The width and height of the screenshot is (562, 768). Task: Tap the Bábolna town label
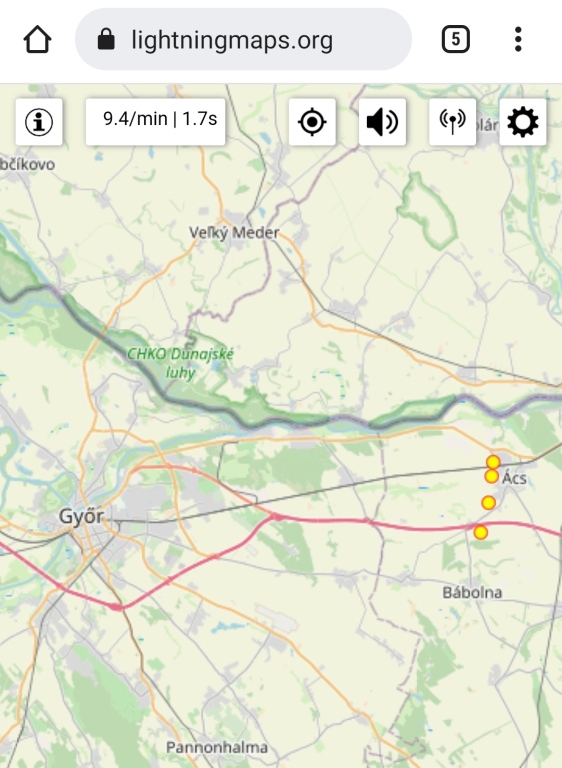coord(472,593)
